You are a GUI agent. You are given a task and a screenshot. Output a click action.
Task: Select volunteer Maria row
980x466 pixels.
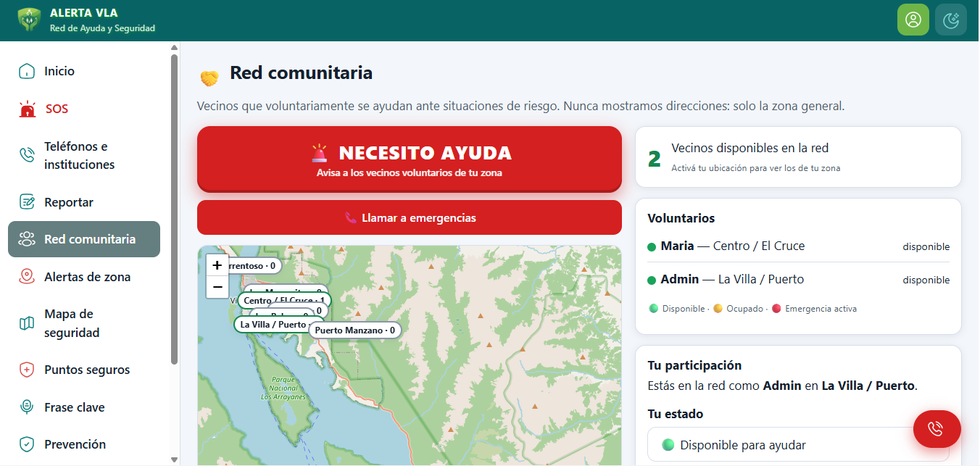tap(798, 246)
